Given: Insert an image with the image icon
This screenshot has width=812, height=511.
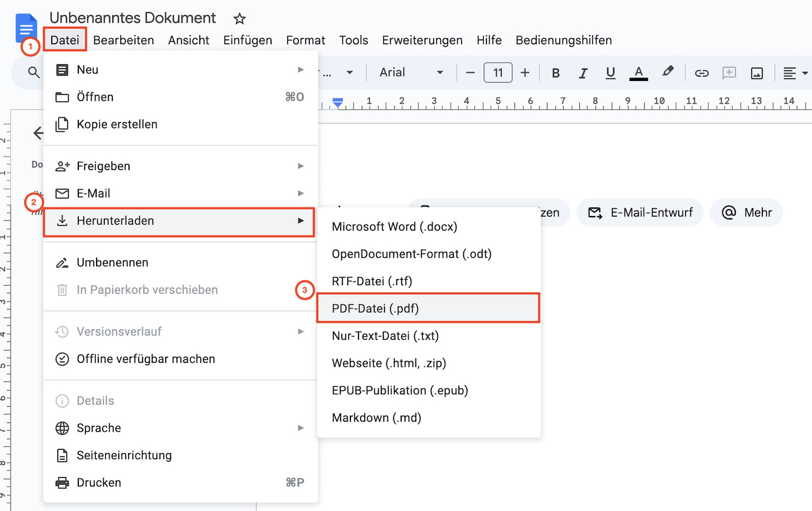Looking at the screenshot, I should click(x=756, y=72).
